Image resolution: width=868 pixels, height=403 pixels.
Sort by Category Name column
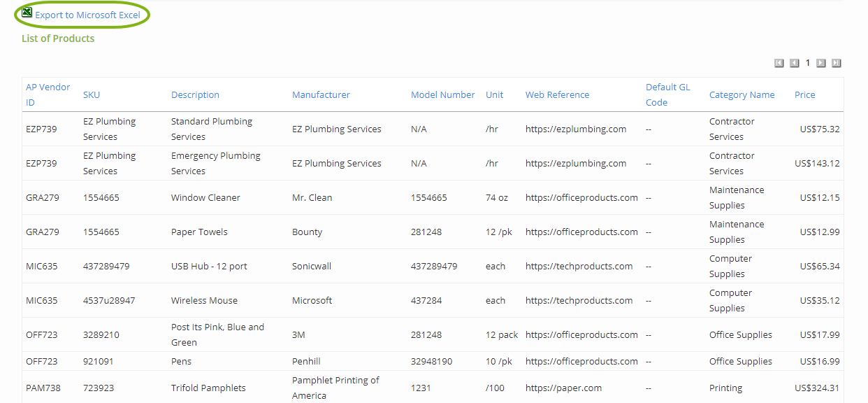[742, 94]
